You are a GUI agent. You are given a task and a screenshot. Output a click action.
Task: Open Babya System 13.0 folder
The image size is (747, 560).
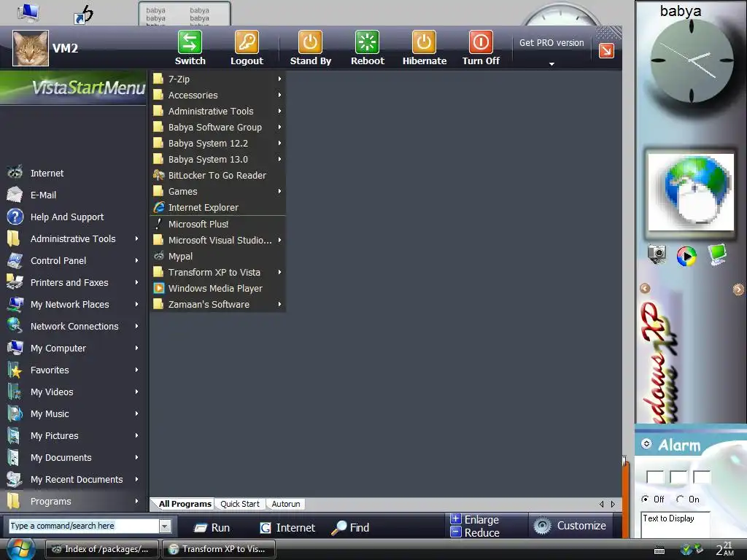[x=208, y=160]
